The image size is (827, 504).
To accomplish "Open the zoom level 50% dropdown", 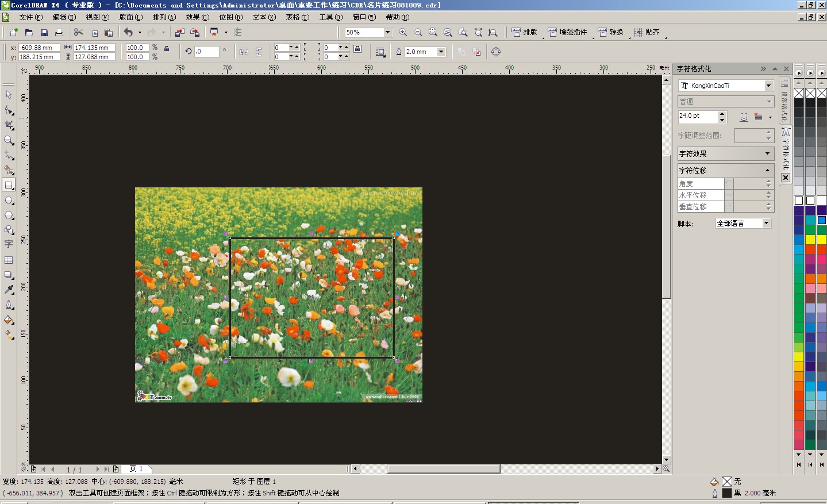I will pyautogui.click(x=387, y=32).
